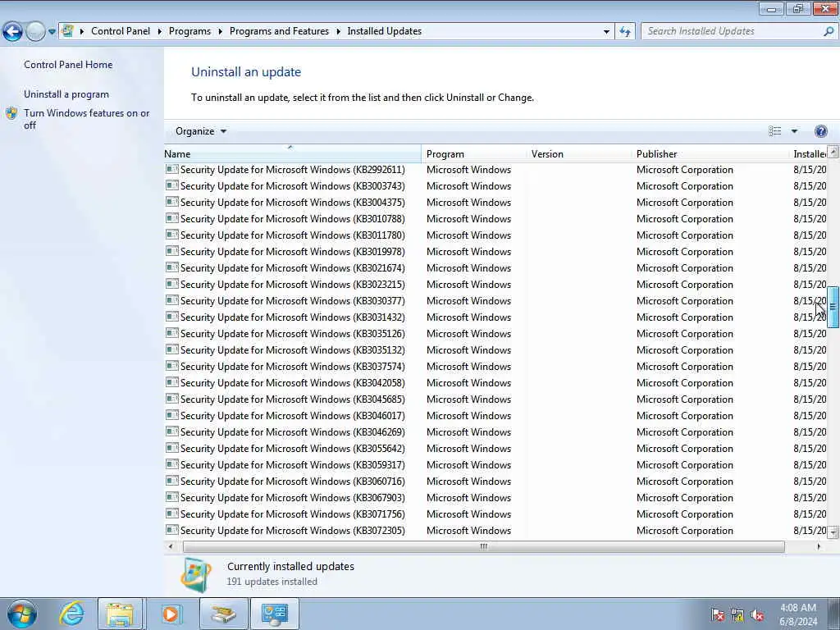This screenshot has height=630, width=840.
Task: Select Security Update KB3055642 row
Action: pyautogui.click(x=495, y=449)
